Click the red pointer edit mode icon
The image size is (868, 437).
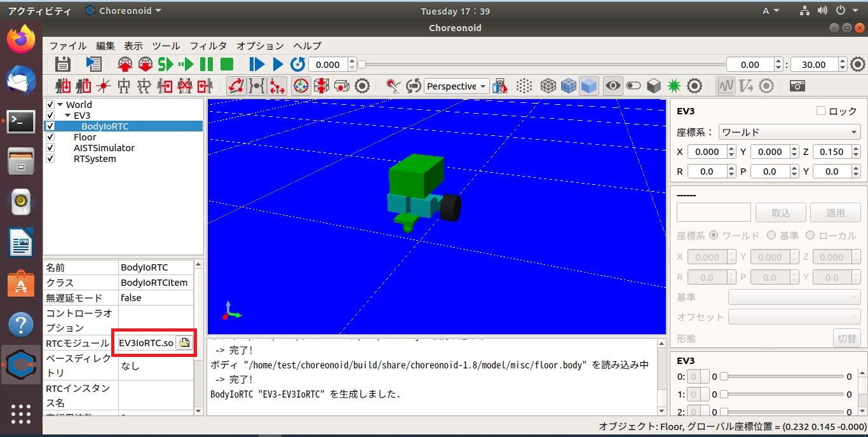393,86
